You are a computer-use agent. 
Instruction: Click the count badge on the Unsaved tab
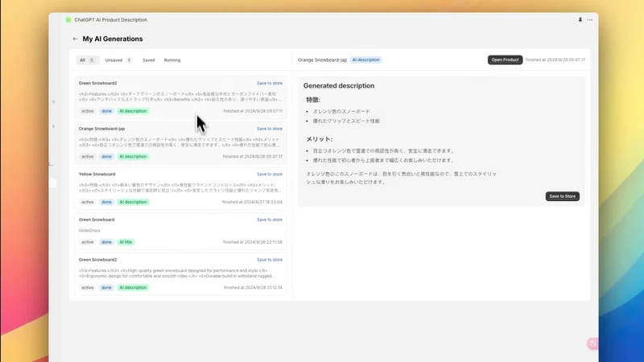point(129,60)
